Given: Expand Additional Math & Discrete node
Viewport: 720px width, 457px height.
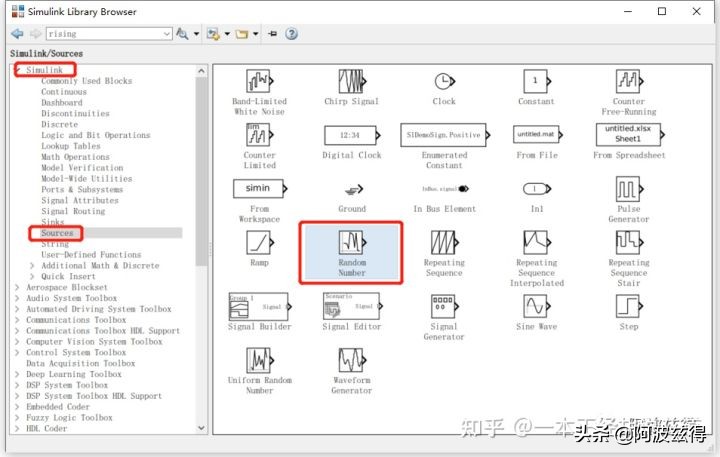Looking at the screenshot, I should coord(32,265).
